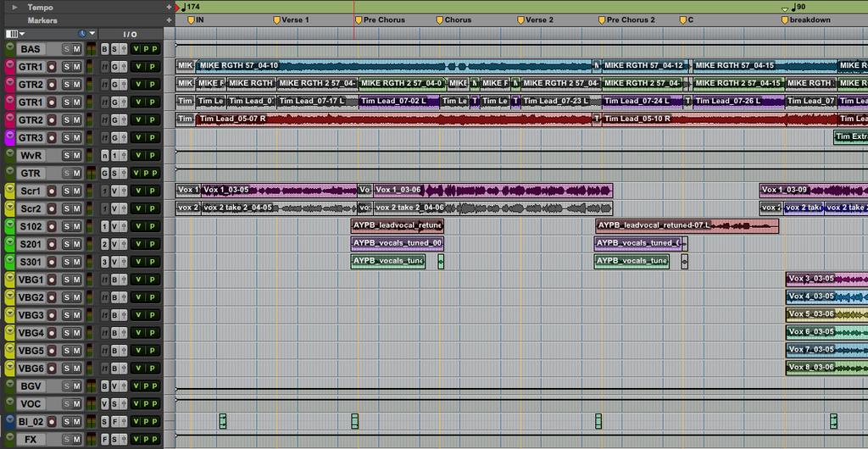868x449 pixels.
Task: Click the 174 tempo event
Action: pos(191,7)
